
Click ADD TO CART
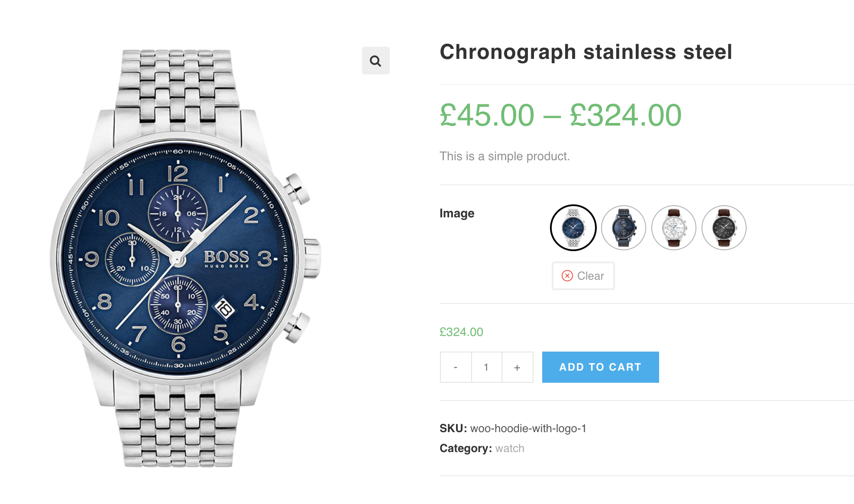pyautogui.click(x=600, y=367)
